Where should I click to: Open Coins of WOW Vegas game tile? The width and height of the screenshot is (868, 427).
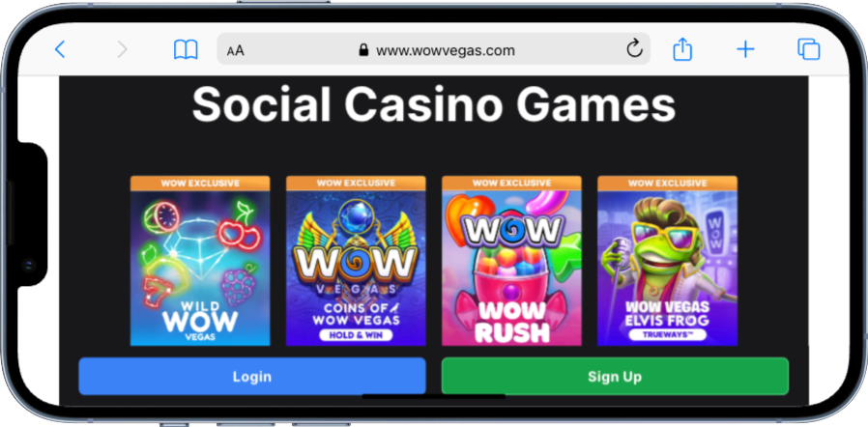point(356,261)
